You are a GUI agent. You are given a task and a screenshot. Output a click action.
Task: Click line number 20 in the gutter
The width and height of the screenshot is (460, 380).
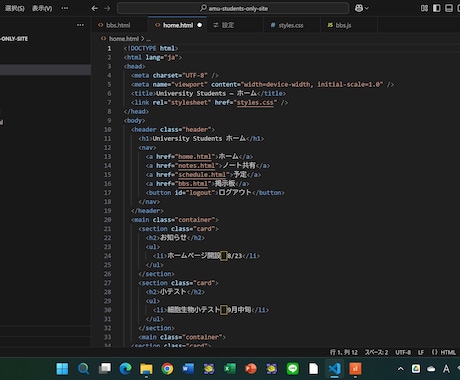(x=107, y=220)
